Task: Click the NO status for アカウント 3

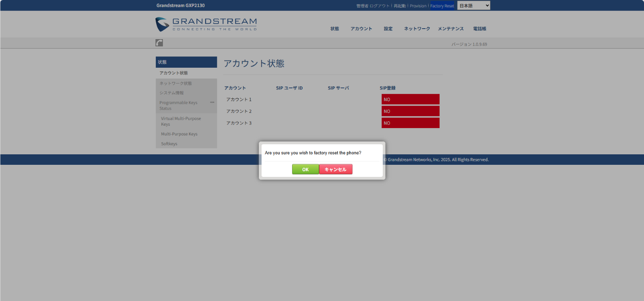Action: (x=411, y=123)
